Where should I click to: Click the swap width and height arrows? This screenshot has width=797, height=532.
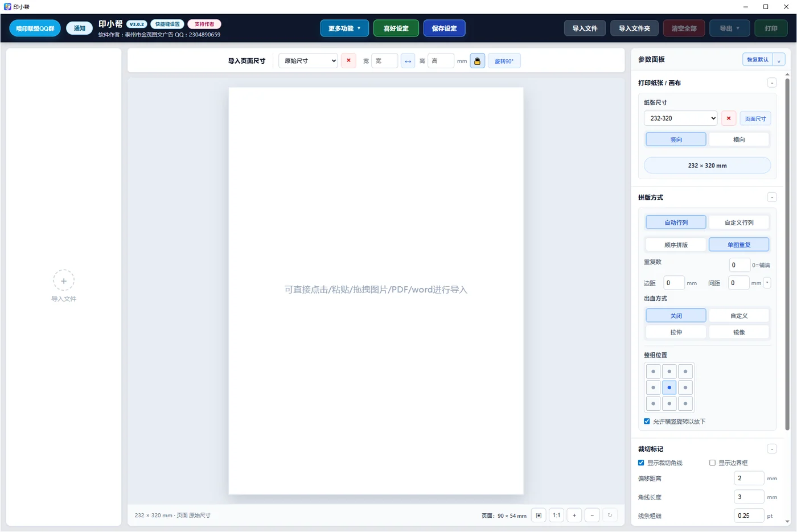408,61
